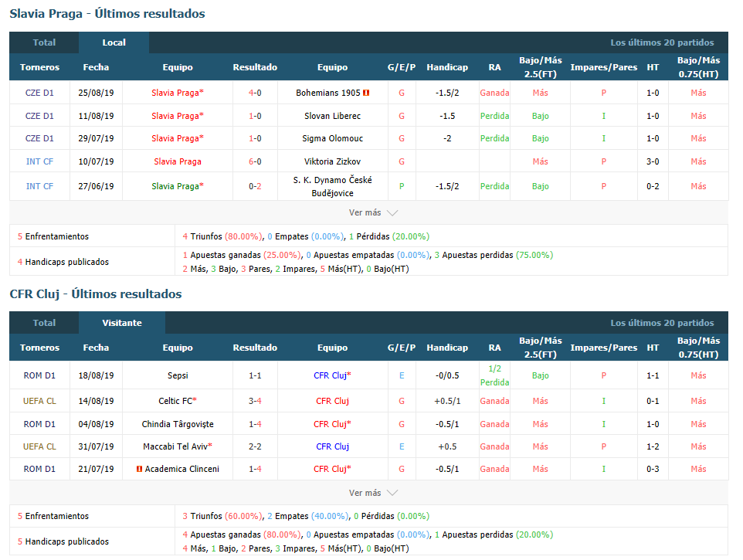The height and width of the screenshot is (560, 743).
Task: Click Sigma Olomouc team name
Action: pyautogui.click(x=332, y=139)
